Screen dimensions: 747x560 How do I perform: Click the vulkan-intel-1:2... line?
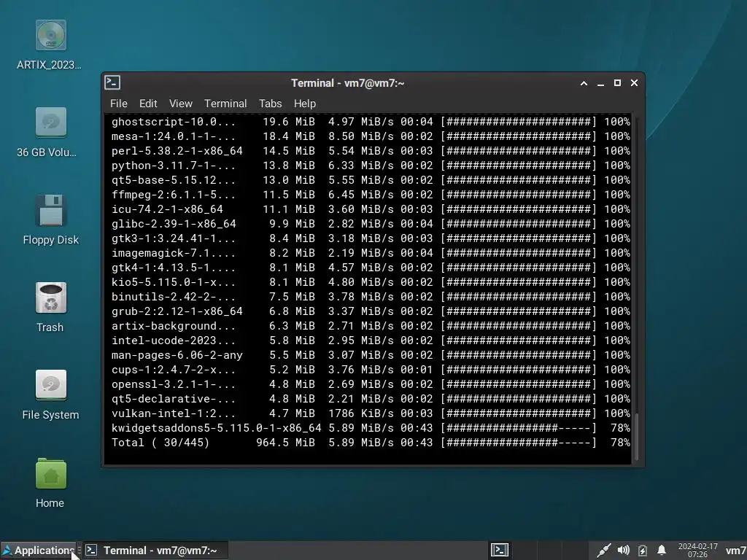[x=371, y=413]
